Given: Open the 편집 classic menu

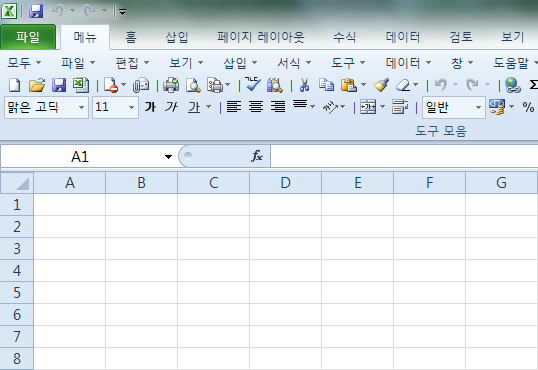Looking at the screenshot, I should (x=132, y=62).
